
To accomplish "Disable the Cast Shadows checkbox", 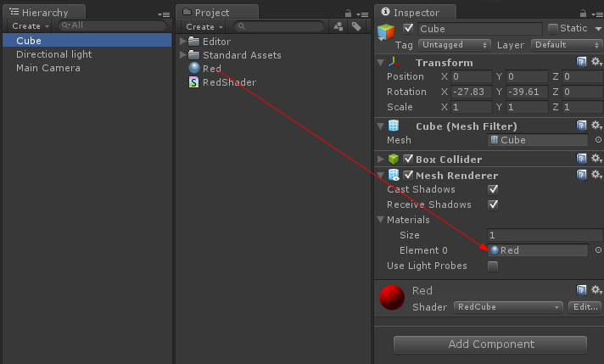I will coord(493,189).
